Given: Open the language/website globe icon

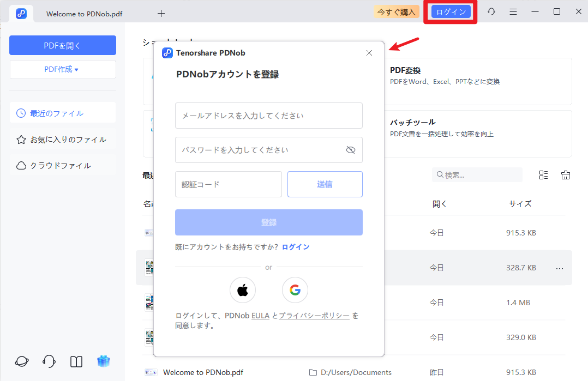Looking at the screenshot, I should 21,361.
